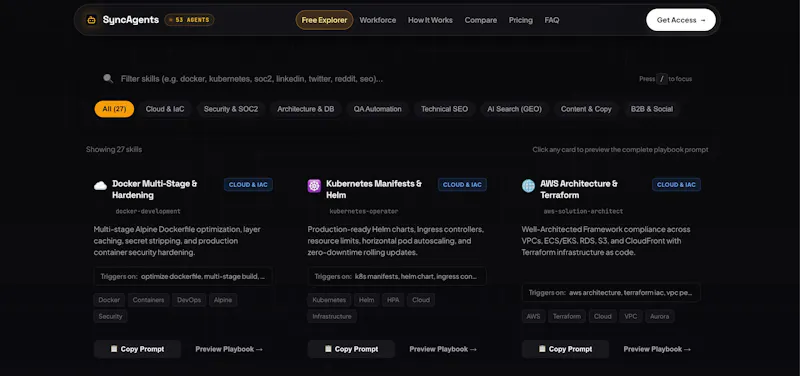Click the Kubernetes tag chip
Viewport: 800px width, 376px height.
pos(329,300)
